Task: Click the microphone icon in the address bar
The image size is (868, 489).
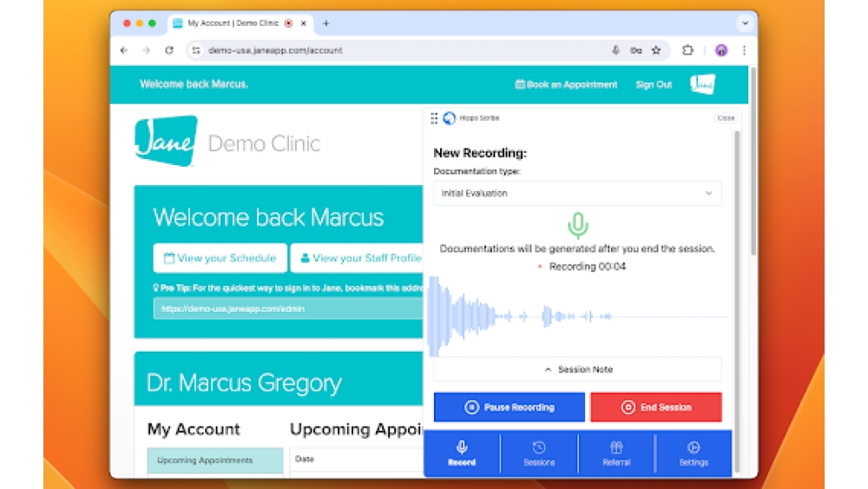Action: point(615,50)
